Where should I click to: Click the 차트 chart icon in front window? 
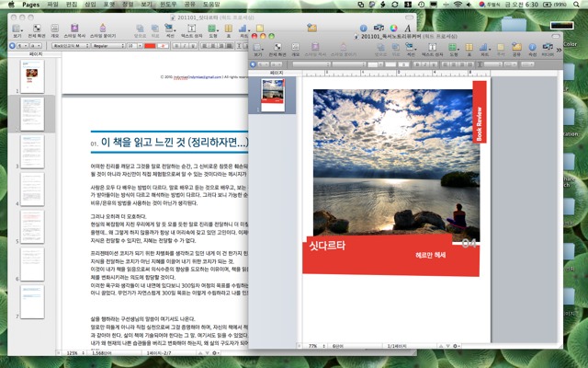pos(484,47)
